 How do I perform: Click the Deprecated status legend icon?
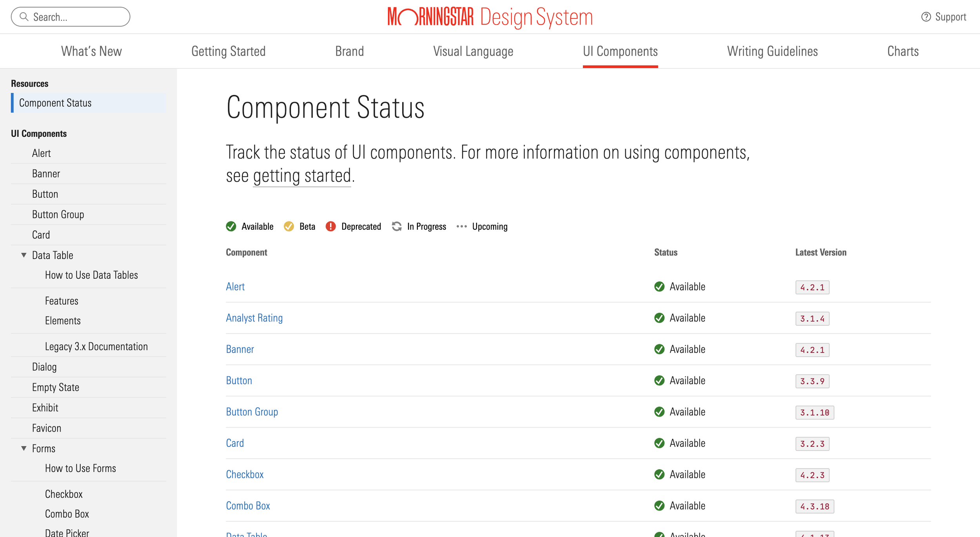click(x=330, y=226)
